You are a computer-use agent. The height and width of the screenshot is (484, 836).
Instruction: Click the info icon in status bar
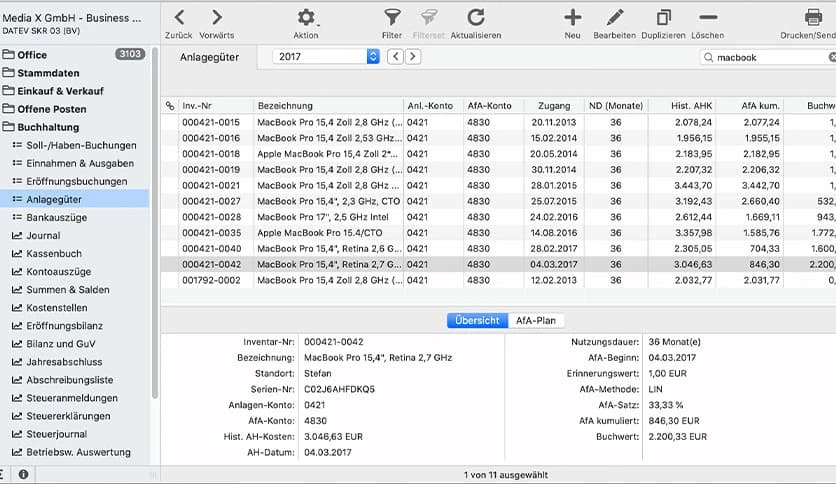click(x=23, y=474)
